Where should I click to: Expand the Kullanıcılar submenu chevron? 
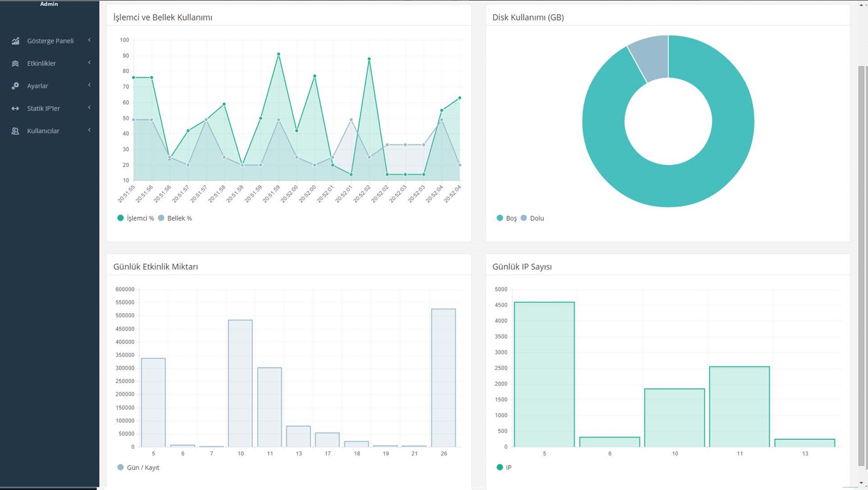pyautogui.click(x=90, y=130)
